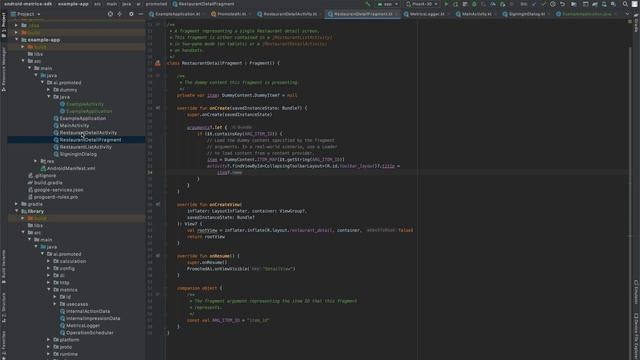Open Structure side tool window
Viewport: 640px width, 360px height.
tap(4, 307)
